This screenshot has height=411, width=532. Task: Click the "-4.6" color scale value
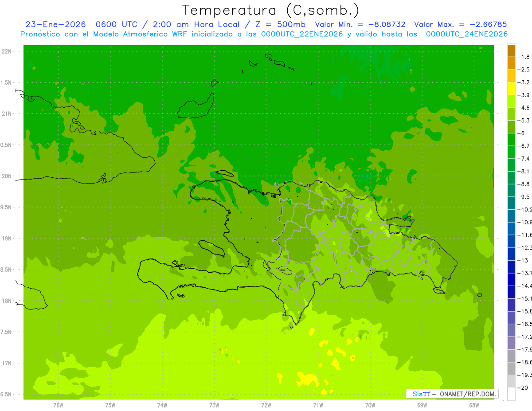[524, 108]
